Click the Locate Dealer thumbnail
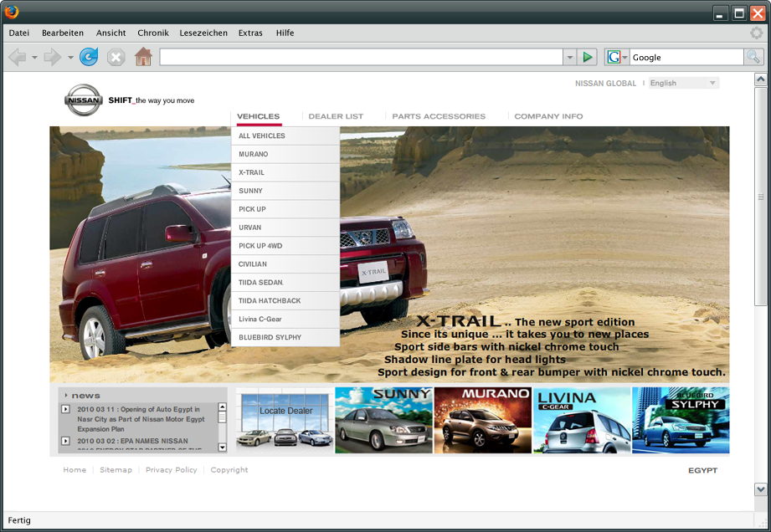The width and height of the screenshot is (771, 532). [285, 420]
